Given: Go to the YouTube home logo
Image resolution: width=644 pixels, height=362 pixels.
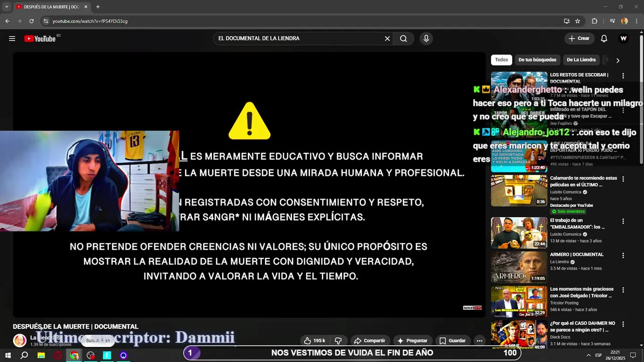Looking at the screenshot, I should [40, 39].
